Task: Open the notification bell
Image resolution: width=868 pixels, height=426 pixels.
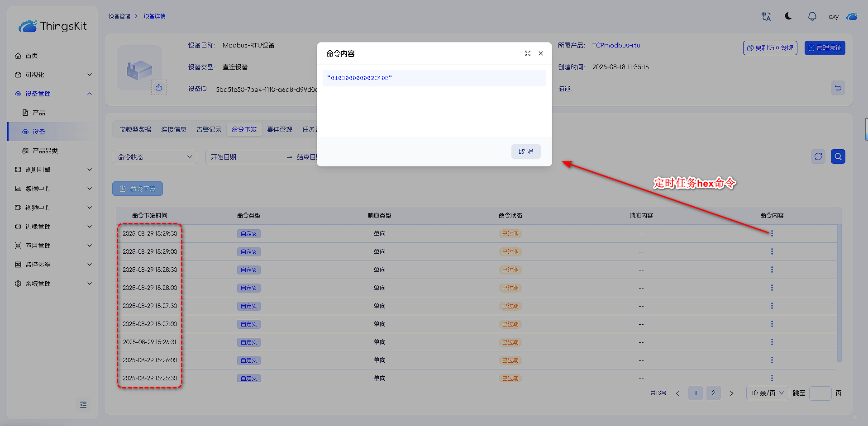Action: click(812, 16)
